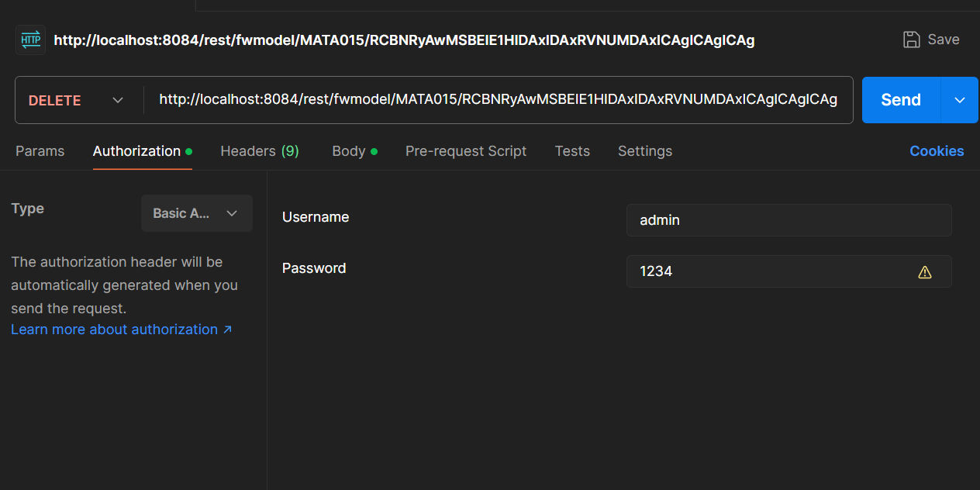Switch to the Body tab
Screen dimensions: 980x490
349,151
